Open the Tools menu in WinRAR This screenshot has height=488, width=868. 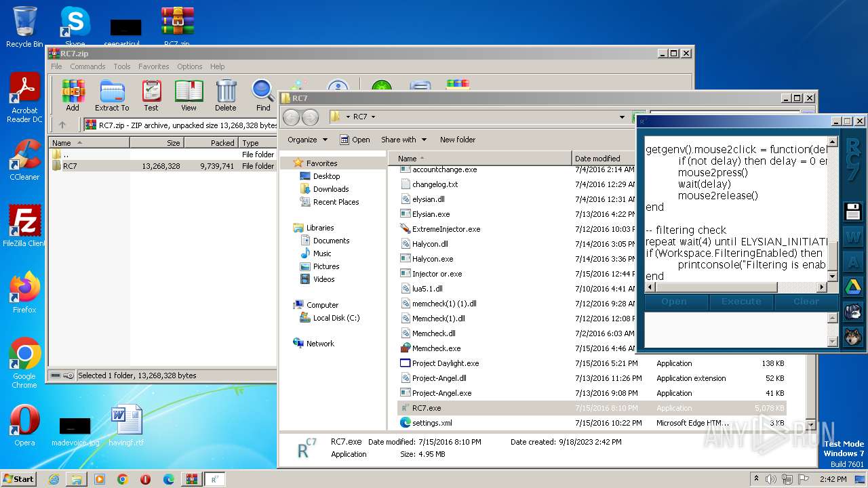tap(122, 66)
